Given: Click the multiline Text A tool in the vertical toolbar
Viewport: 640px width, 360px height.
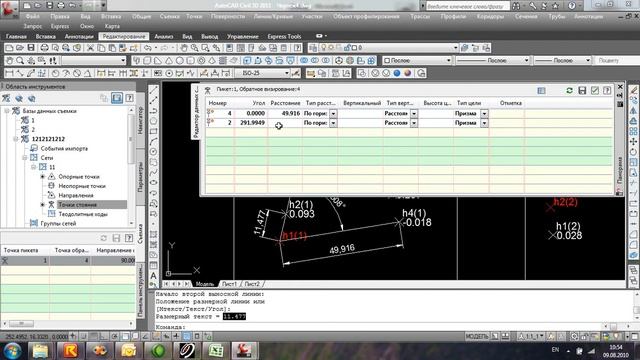Looking at the screenshot, I should (x=153, y=276).
